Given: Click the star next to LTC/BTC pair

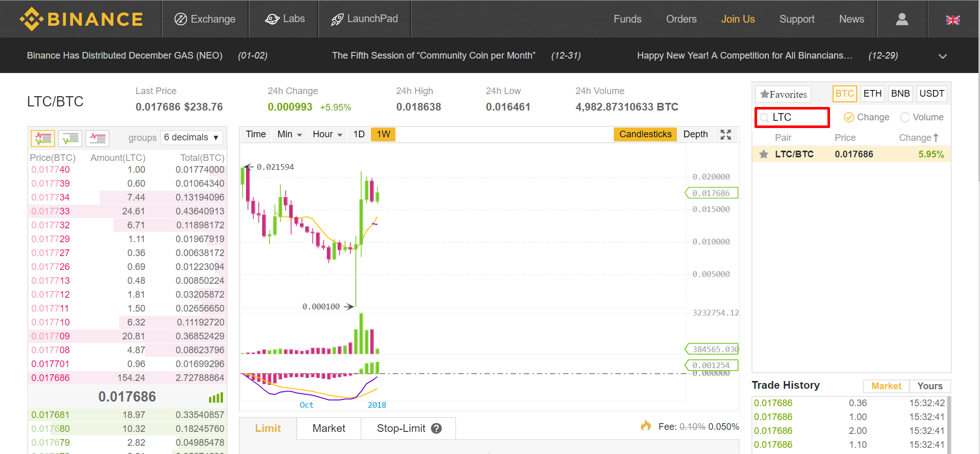Looking at the screenshot, I should pyautogui.click(x=764, y=154).
